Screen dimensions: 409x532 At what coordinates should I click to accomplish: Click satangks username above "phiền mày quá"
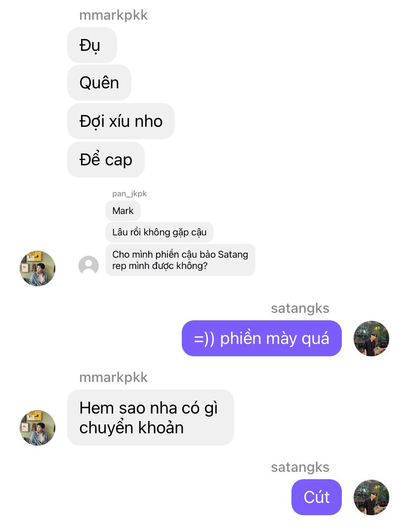[300, 308]
